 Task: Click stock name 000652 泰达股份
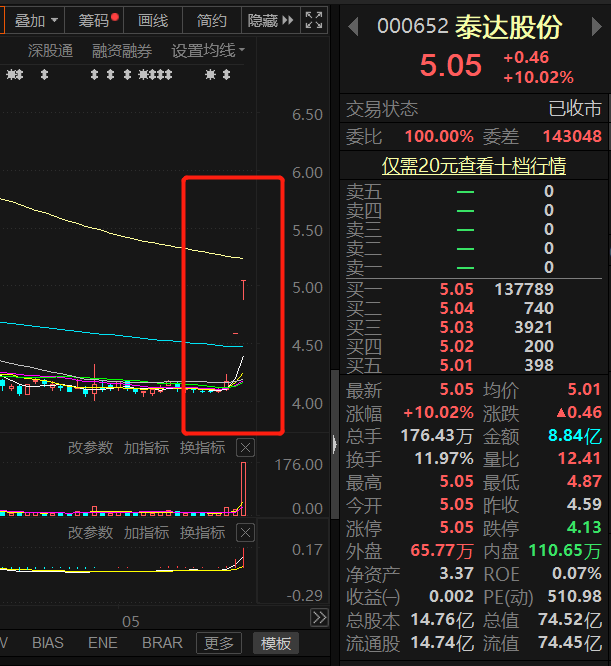(x=470, y=27)
